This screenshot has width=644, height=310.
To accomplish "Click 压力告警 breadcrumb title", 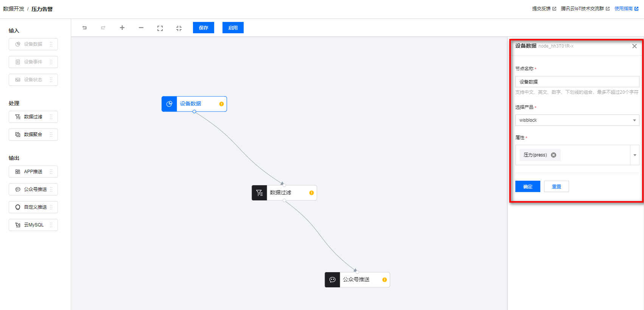I will [x=42, y=9].
